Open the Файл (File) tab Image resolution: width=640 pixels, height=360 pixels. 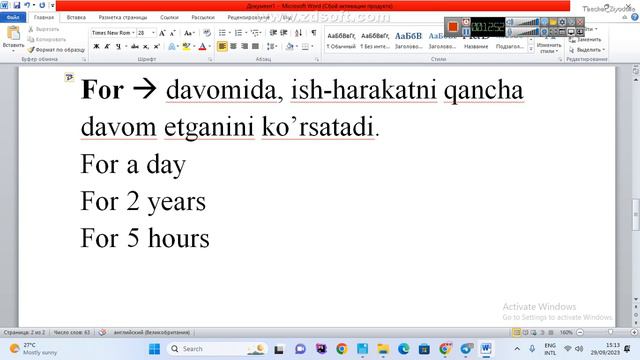point(13,17)
